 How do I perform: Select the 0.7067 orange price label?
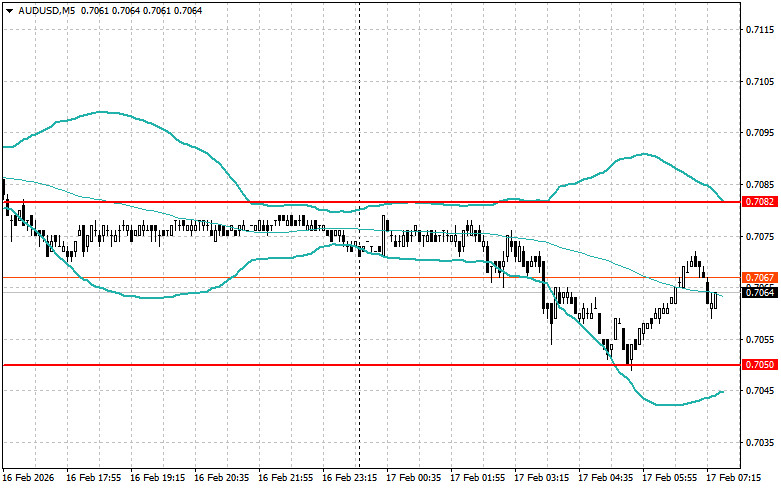pyautogui.click(x=760, y=277)
